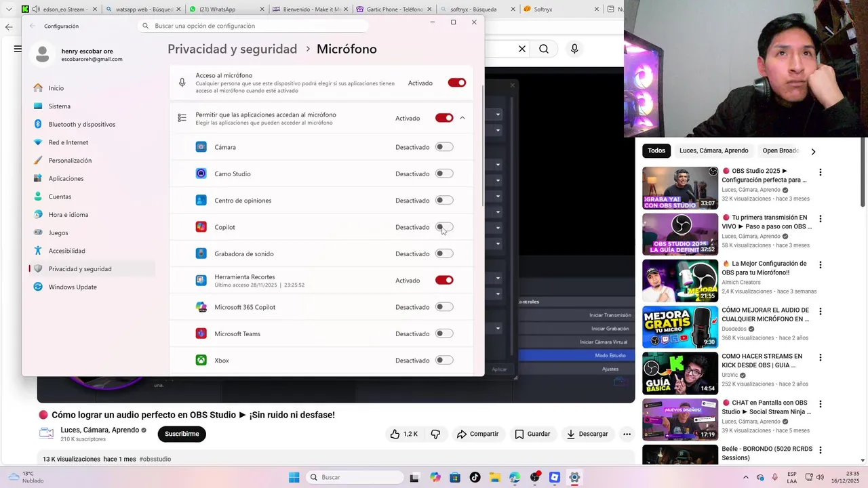Click the Descargar button
This screenshot has height=488, width=868.
[587, 434]
